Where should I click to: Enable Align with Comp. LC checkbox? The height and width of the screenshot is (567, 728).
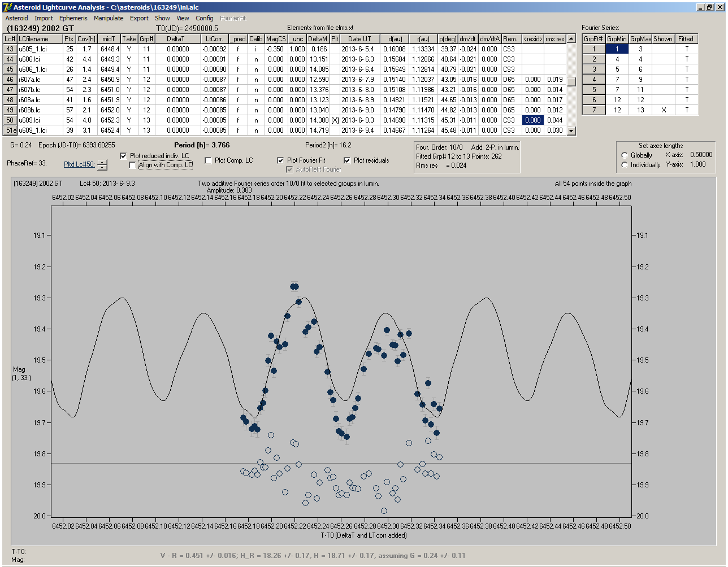pos(133,165)
